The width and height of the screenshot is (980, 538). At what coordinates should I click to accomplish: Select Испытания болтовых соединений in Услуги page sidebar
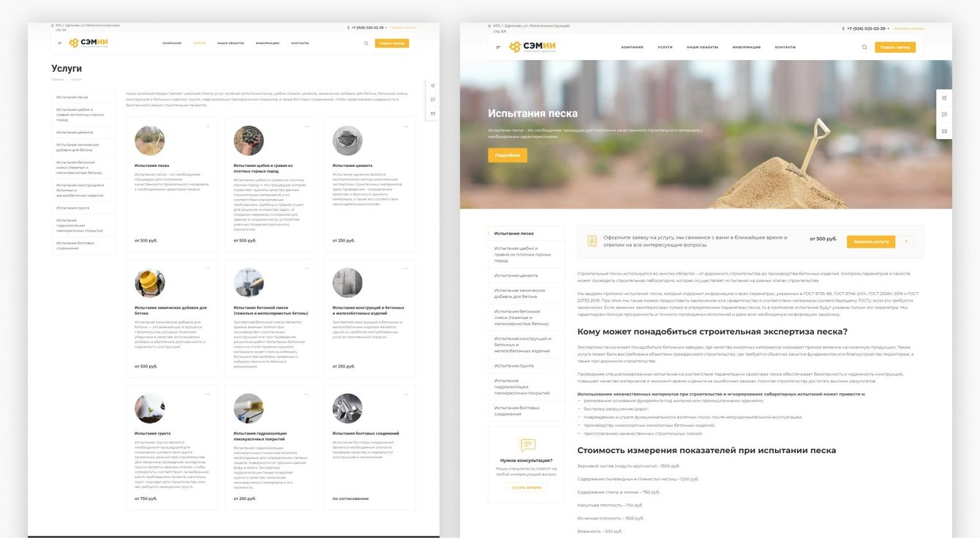click(83, 245)
